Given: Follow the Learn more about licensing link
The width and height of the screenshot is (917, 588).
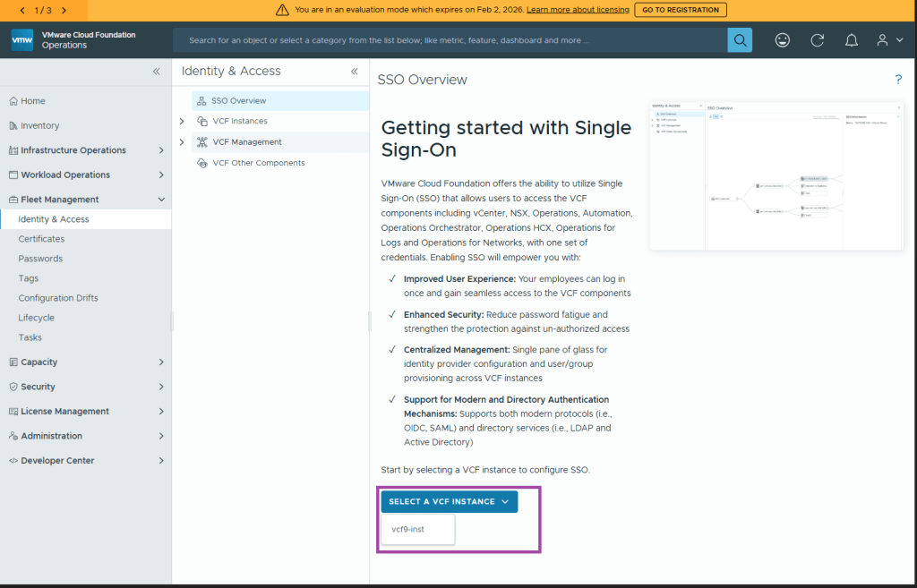Looking at the screenshot, I should (578, 10).
